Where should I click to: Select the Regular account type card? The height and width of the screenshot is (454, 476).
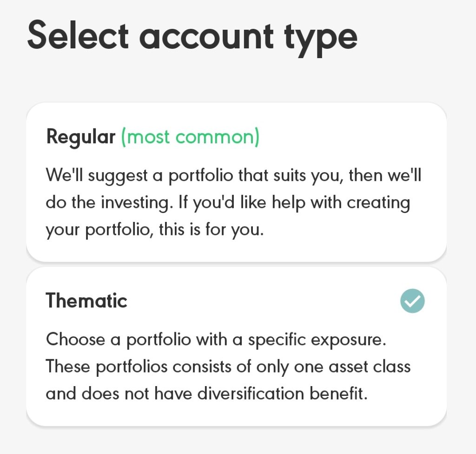[236, 182]
